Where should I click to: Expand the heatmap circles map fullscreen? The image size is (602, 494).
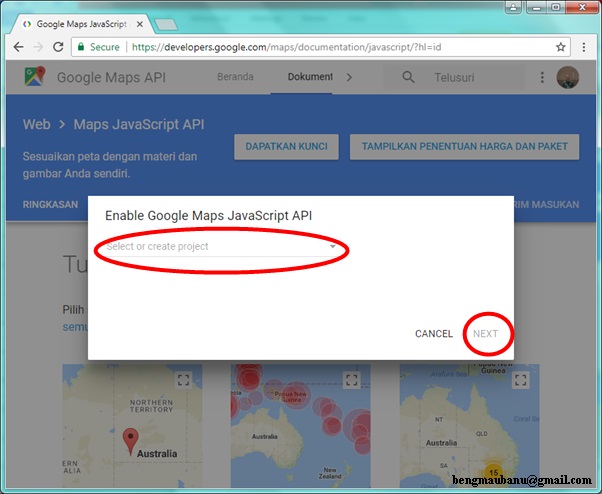coord(351,380)
